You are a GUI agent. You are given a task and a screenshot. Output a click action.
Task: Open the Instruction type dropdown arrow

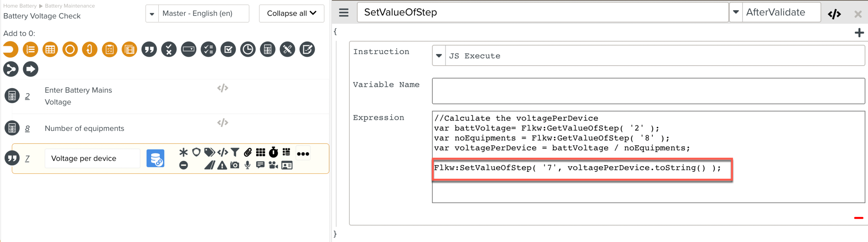point(439,56)
